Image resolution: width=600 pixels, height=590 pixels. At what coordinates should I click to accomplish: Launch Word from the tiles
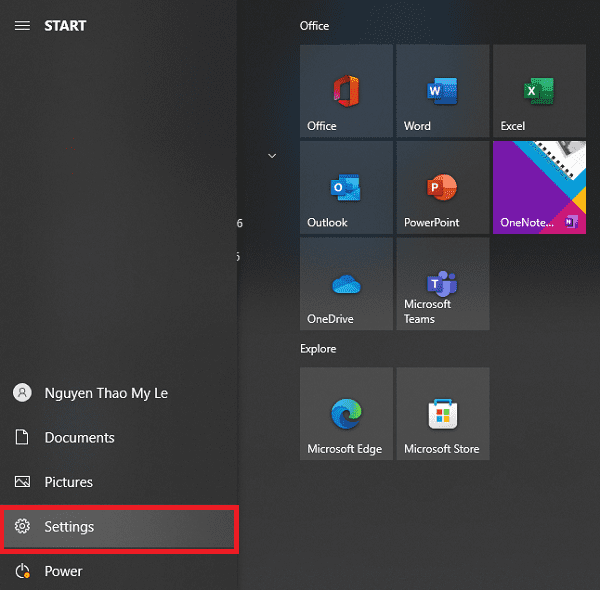point(443,91)
